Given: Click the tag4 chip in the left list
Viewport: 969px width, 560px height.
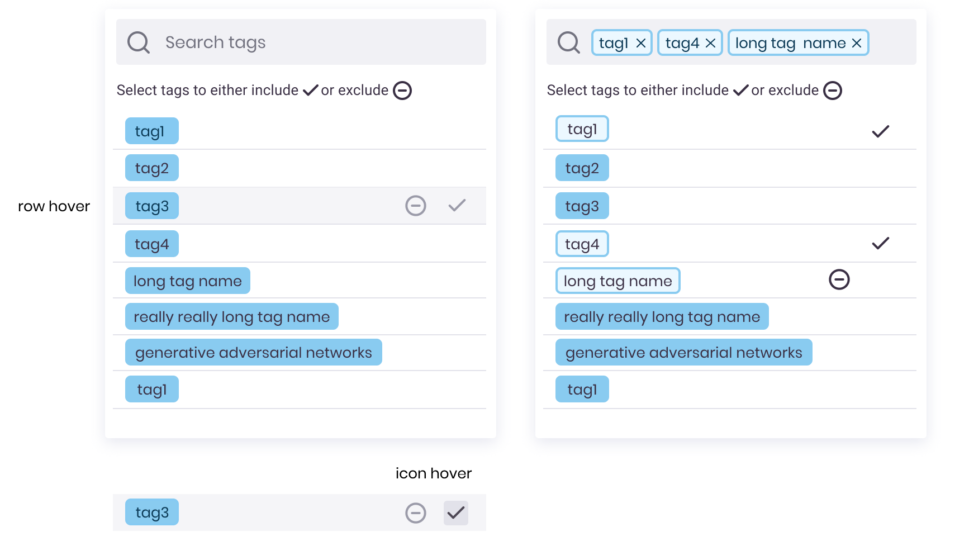Looking at the screenshot, I should point(151,243).
